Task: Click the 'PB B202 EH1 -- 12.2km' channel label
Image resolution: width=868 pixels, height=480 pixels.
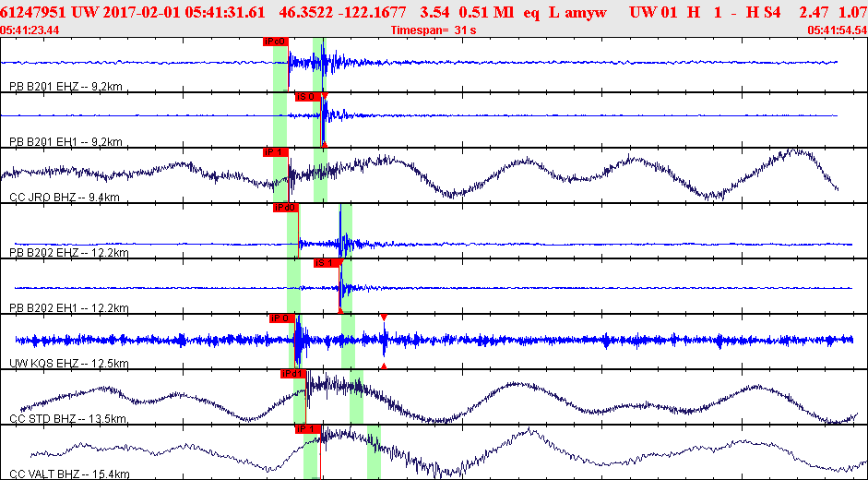Action: click(x=69, y=308)
